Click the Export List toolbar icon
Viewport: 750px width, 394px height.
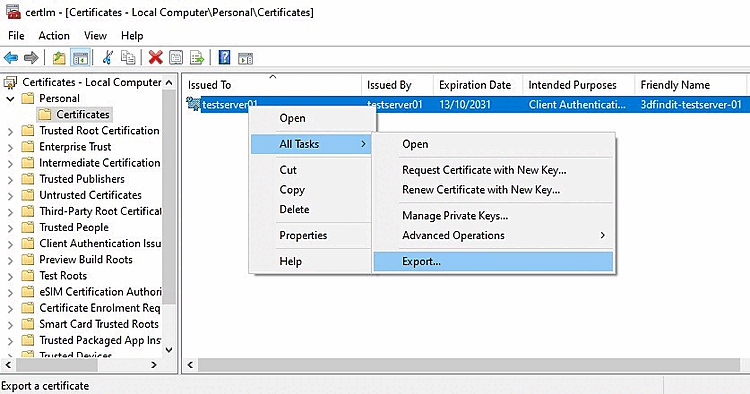197,58
